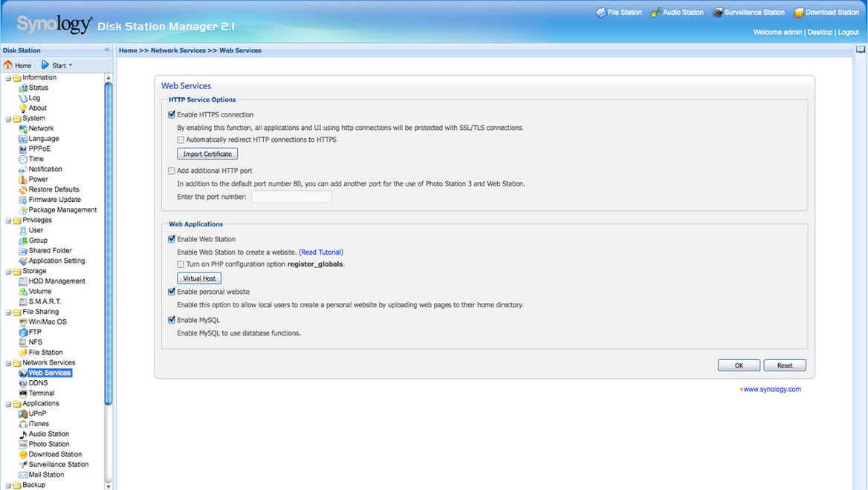Click Network Services in breadcrumb
The height and width of the screenshot is (490, 868).
tap(178, 50)
